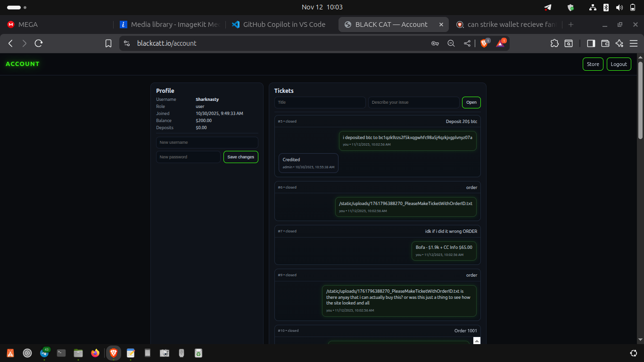
Task: Switch to the MEGA tab
Action: point(28,25)
